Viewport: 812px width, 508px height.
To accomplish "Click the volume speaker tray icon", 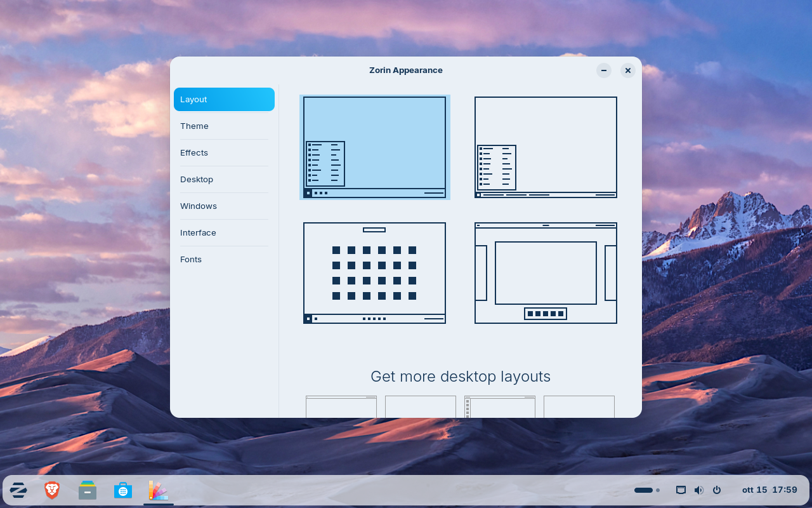I will (x=698, y=490).
